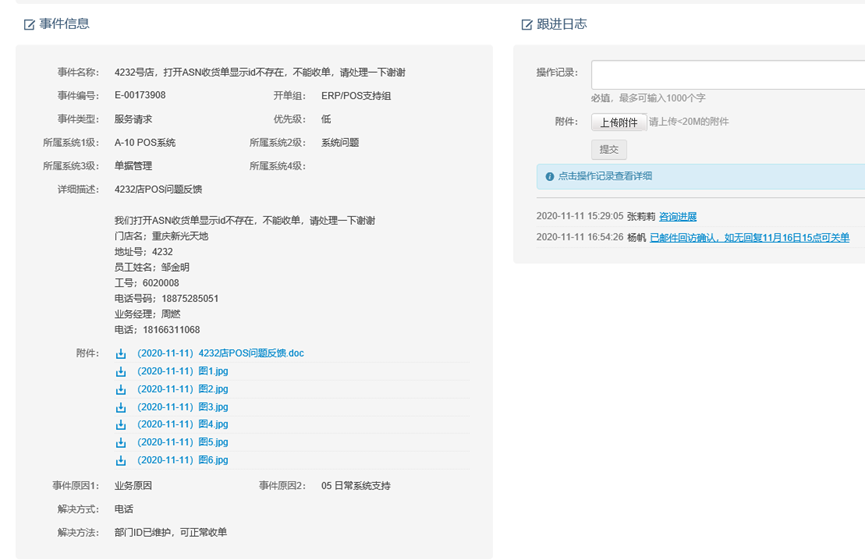Open attachment 4232店POS问题反馈.doc
The image size is (865, 560).
(x=221, y=353)
